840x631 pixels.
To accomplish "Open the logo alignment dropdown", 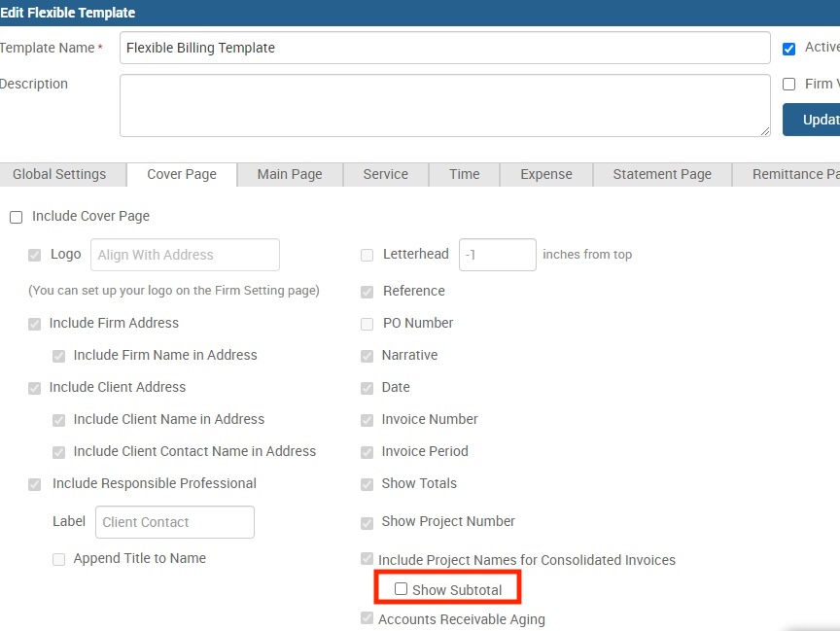I will click(184, 255).
